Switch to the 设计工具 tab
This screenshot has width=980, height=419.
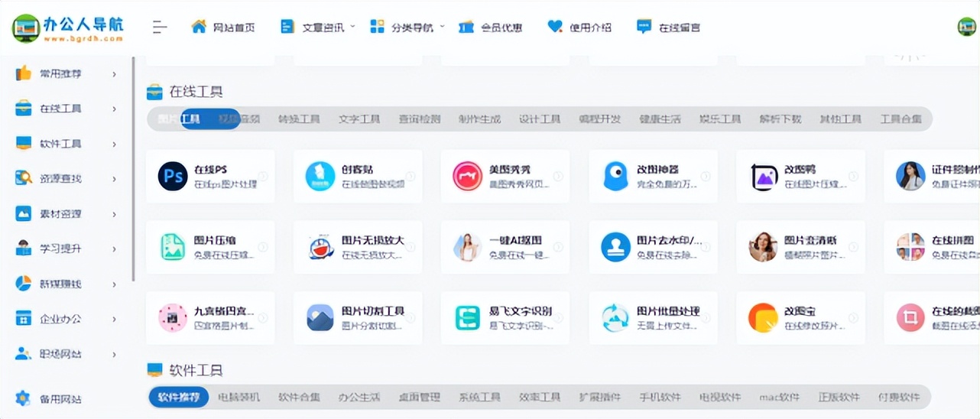pyautogui.click(x=540, y=119)
